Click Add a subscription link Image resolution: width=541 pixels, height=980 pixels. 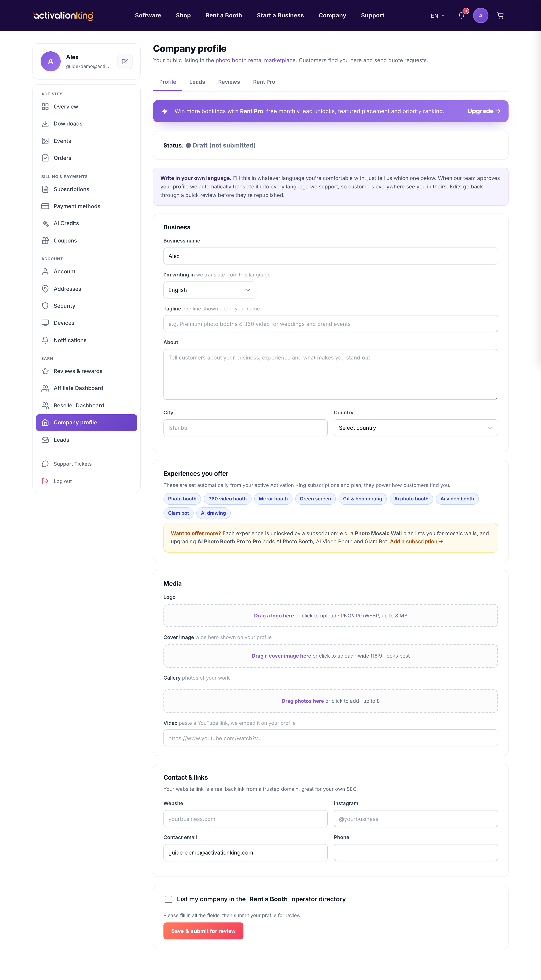(417, 541)
